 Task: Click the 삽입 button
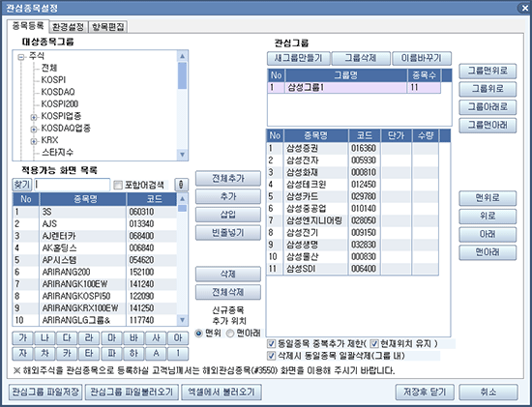tap(228, 215)
